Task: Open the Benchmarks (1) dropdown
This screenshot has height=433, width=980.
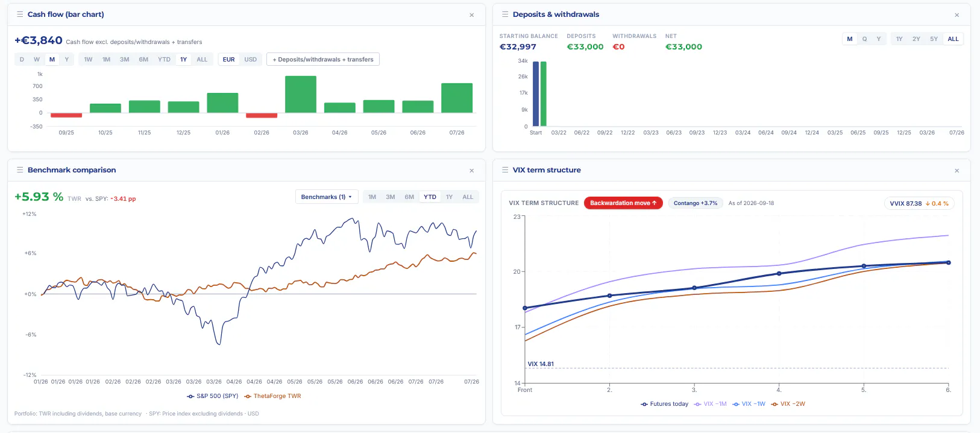Action: point(327,197)
